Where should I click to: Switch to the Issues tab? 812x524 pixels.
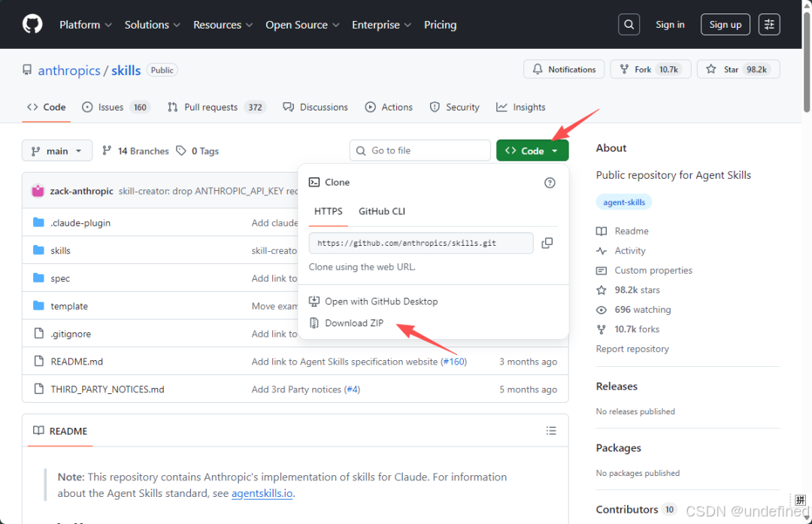[x=116, y=108]
